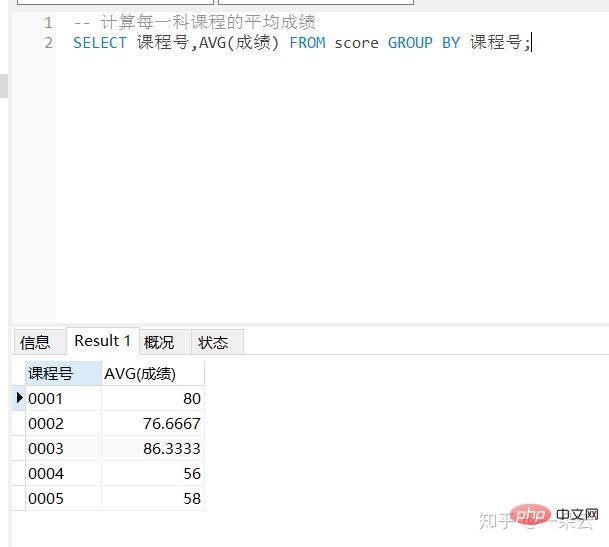Select the row marker arrow for 0001
This screenshot has width=609, height=547.
pyautogui.click(x=19, y=398)
